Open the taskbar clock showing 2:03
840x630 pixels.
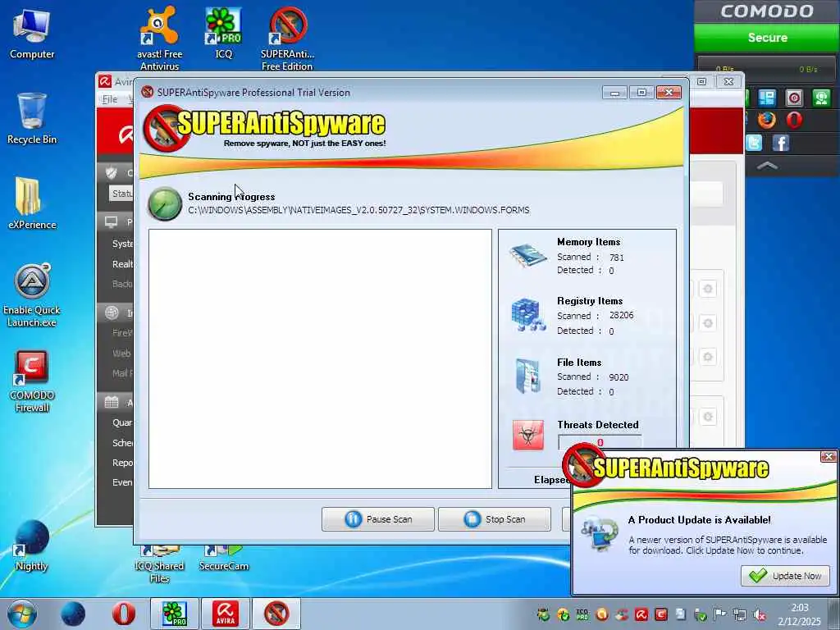(x=799, y=614)
